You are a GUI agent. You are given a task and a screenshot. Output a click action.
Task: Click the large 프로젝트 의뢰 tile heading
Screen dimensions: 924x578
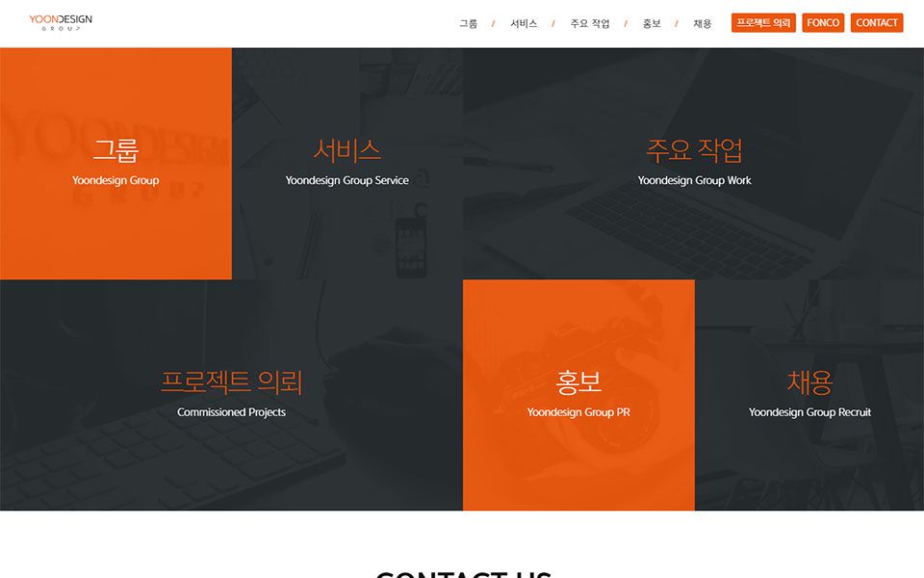pyautogui.click(x=231, y=382)
